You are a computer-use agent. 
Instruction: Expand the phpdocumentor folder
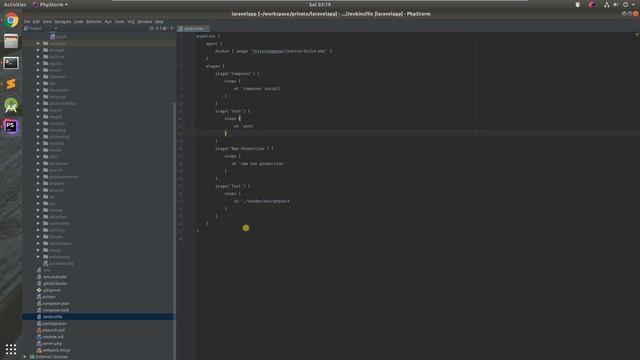coord(38,177)
